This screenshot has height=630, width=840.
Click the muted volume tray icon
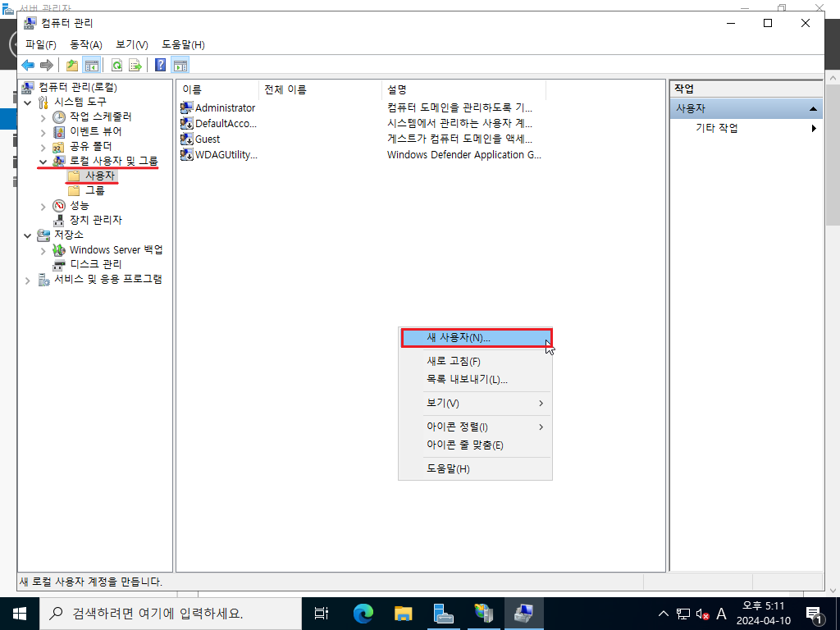click(702, 614)
